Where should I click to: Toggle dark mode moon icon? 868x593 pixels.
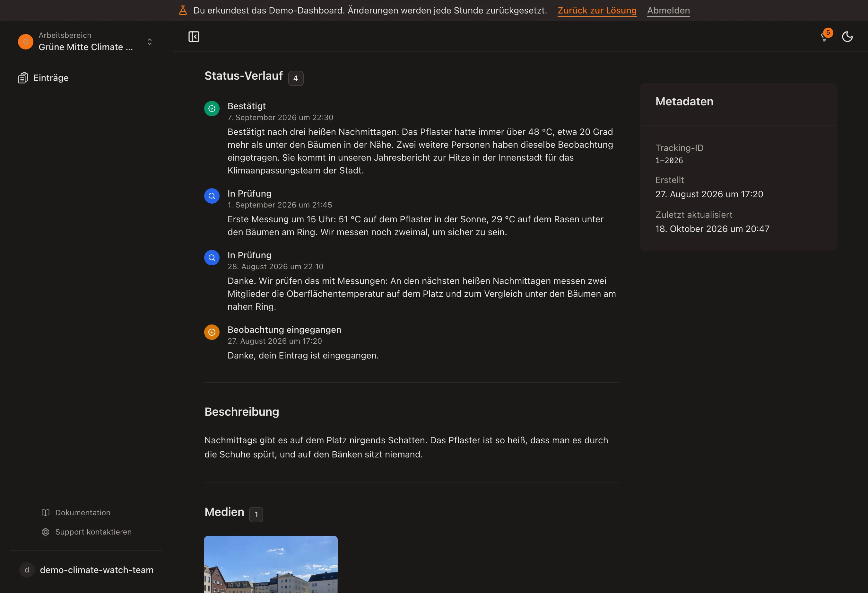(x=847, y=37)
